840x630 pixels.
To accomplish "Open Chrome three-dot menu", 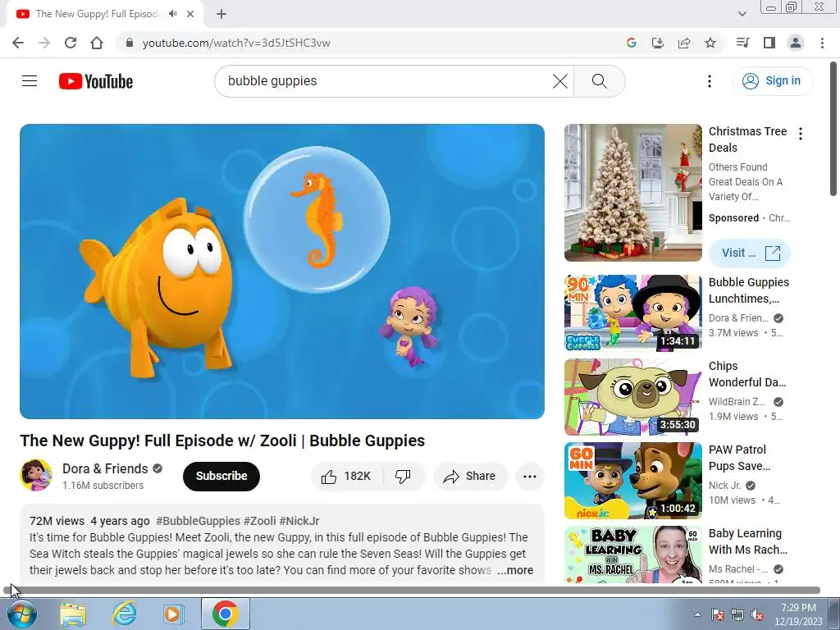I will 822,43.
